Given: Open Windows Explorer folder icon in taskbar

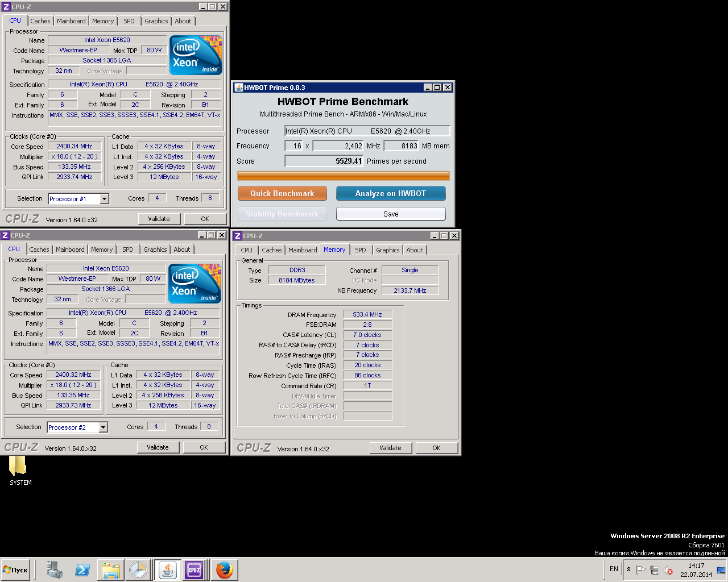Looking at the screenshot, I should [110, 569].
